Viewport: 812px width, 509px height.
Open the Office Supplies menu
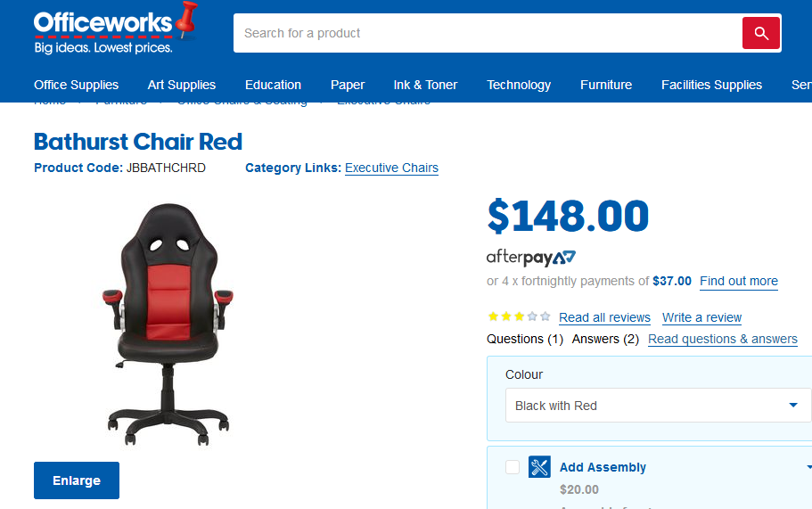click(x=76, y=85)
